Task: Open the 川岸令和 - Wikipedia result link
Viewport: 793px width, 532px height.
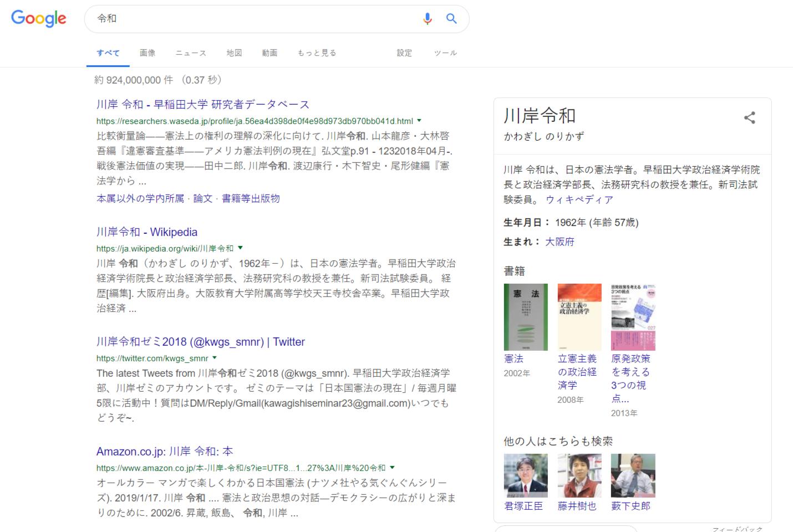Action: coord(147,232)
